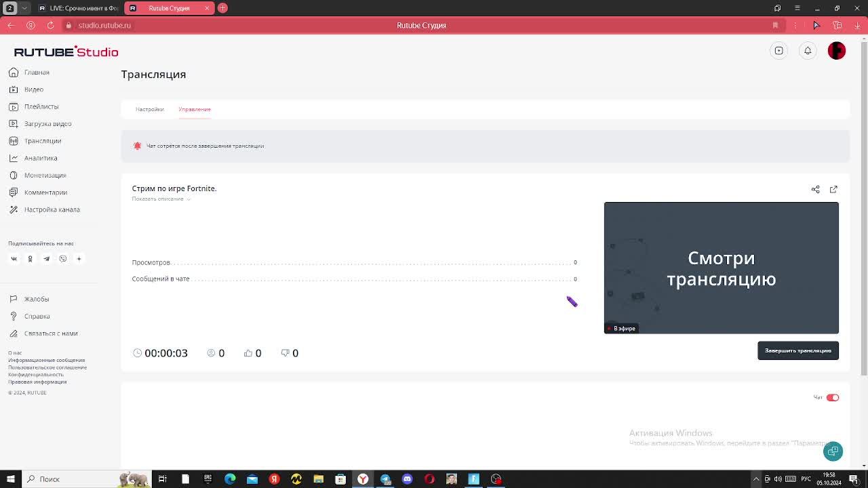Open the browser hamburger menu
The width and height of the screenshot is (868, 488).
click(797, 8)
